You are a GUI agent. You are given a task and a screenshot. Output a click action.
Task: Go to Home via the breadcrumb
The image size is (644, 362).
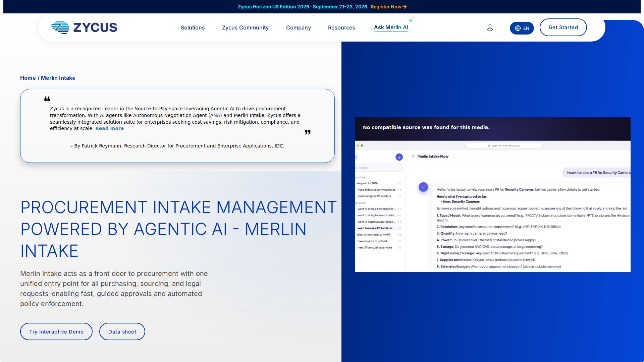coord(28,78)
